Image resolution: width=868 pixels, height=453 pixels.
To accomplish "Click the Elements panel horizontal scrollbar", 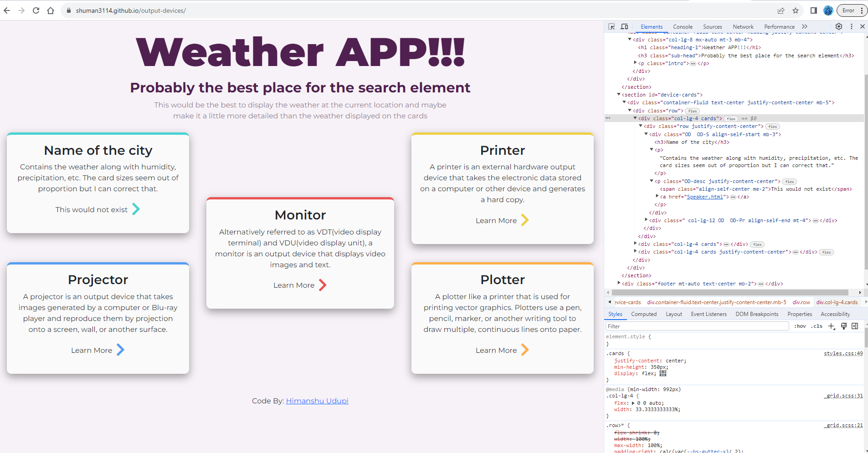I will click(x=729, y=292).
